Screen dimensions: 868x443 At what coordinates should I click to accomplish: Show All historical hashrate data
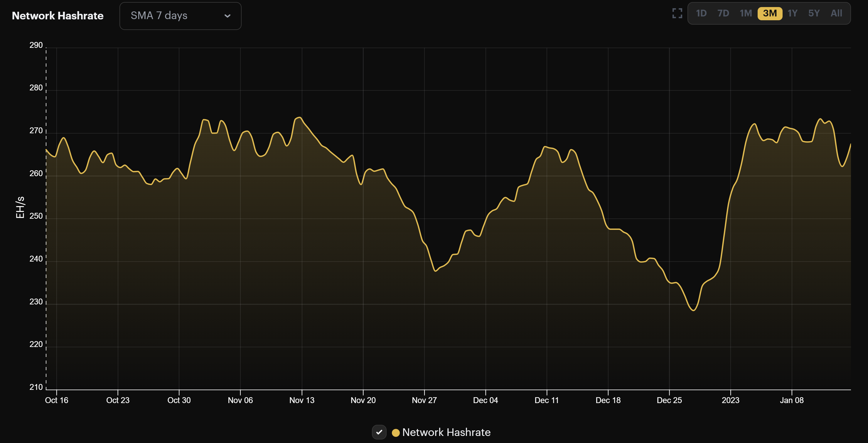point(837,13)
